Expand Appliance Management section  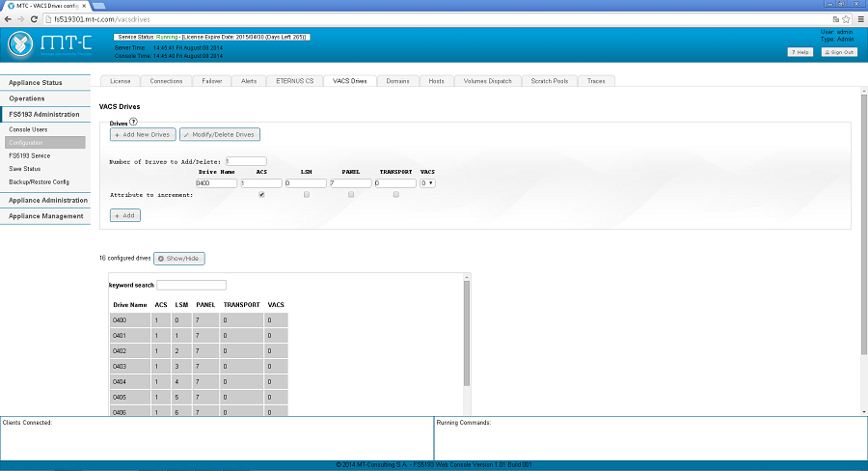point(45,216)
